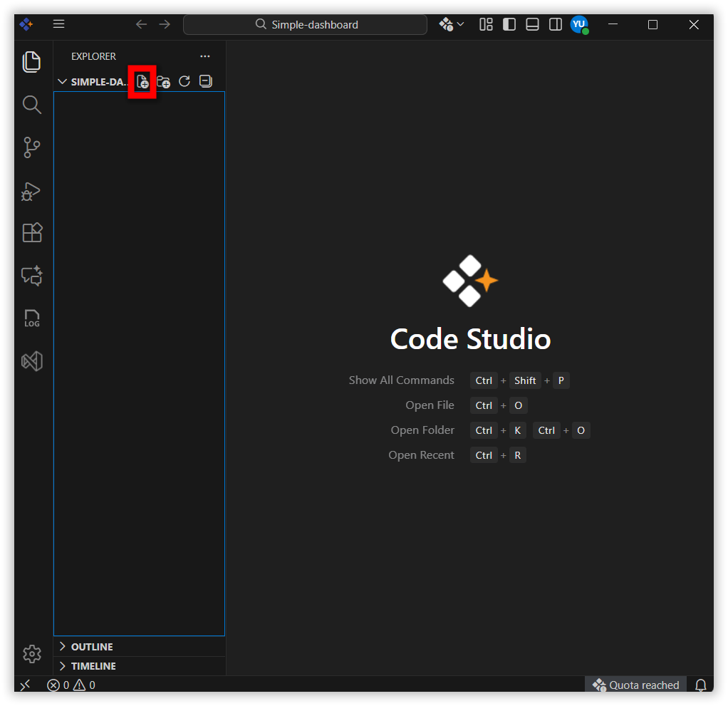Click the New File icon in Explorer
The width and height of the screenshot is (728, 706).
(142, 81)
